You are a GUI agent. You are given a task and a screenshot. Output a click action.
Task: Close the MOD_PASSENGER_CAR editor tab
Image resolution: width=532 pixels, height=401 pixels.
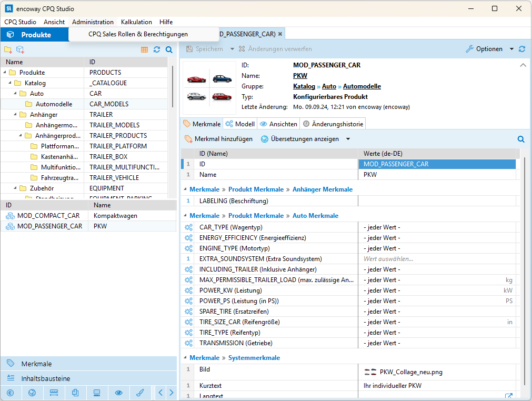(280, 34)
